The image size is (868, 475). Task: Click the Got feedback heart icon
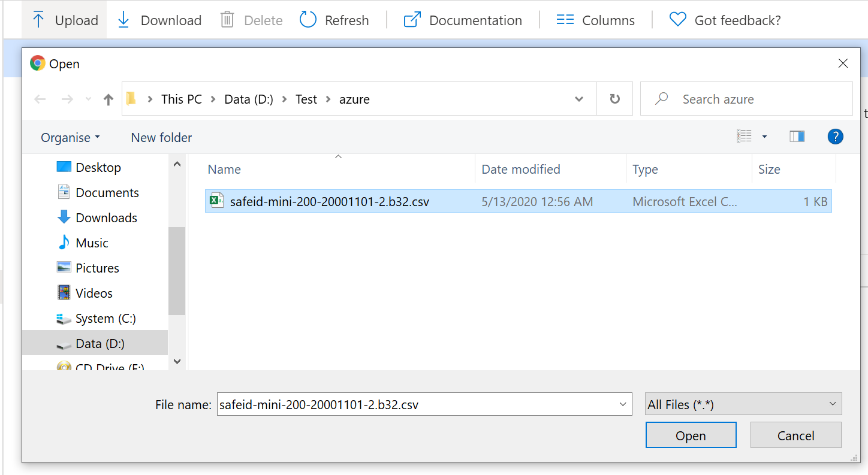click(678, 20)
